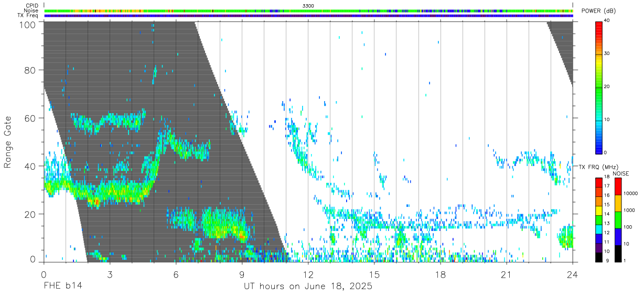Screen dimensions: 644x297
Task: Click the 1 tick on NOISE scale
Action: coord(626,260)
